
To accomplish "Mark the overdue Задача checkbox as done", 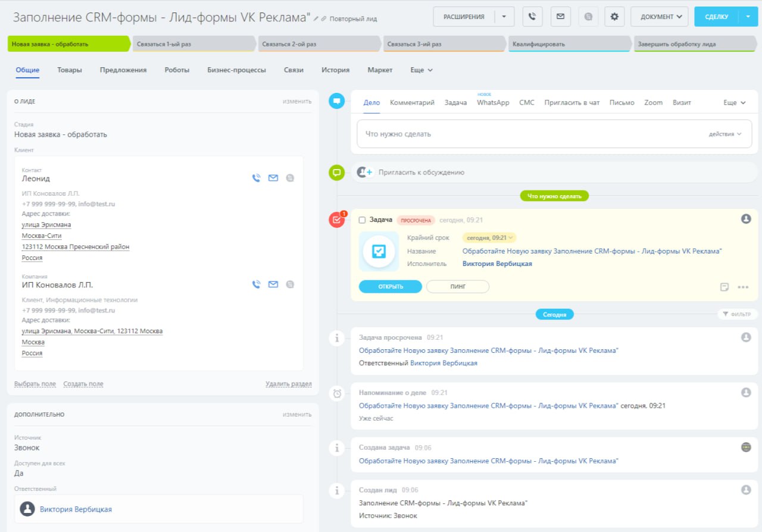I will point(362,220).
